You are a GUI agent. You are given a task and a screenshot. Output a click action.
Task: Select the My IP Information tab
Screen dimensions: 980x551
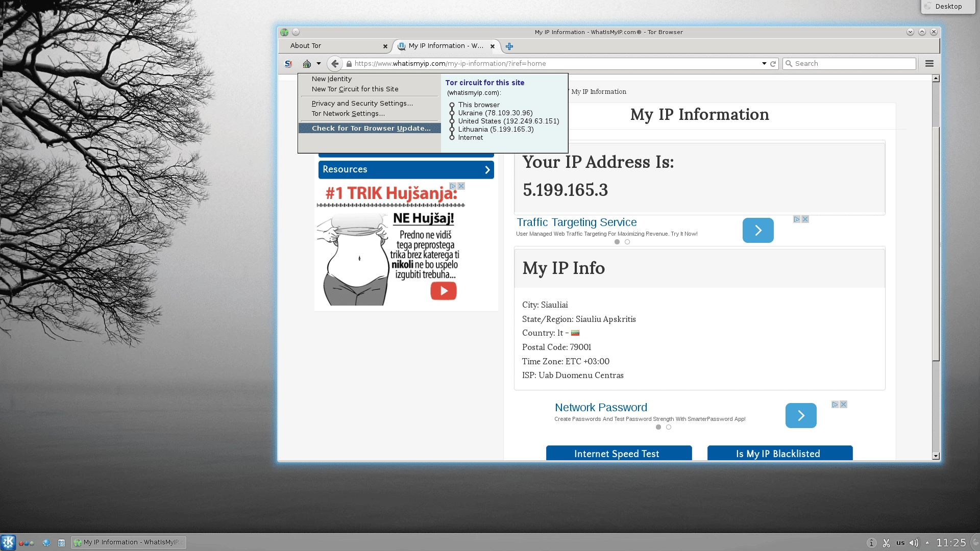[x=446, y=46]
